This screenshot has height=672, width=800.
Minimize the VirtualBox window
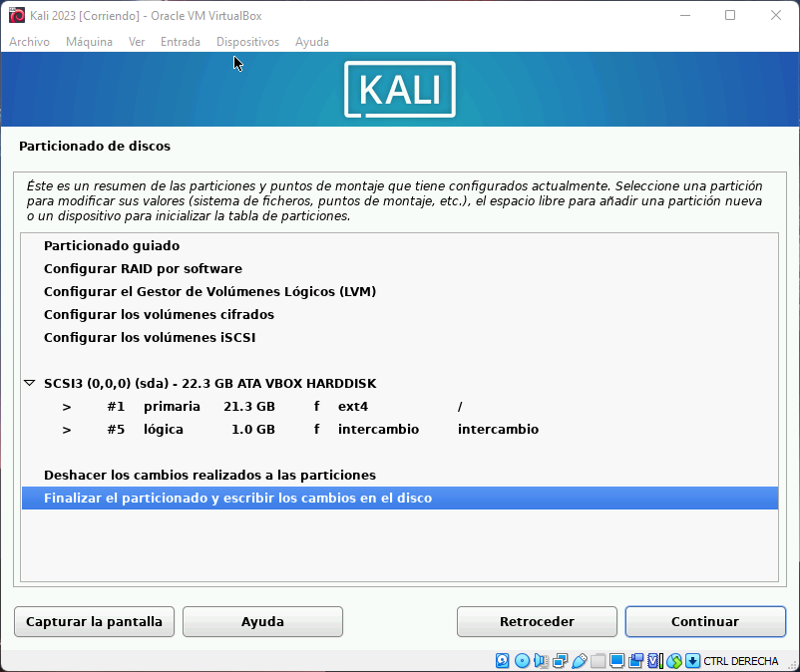tap(685, 15)
